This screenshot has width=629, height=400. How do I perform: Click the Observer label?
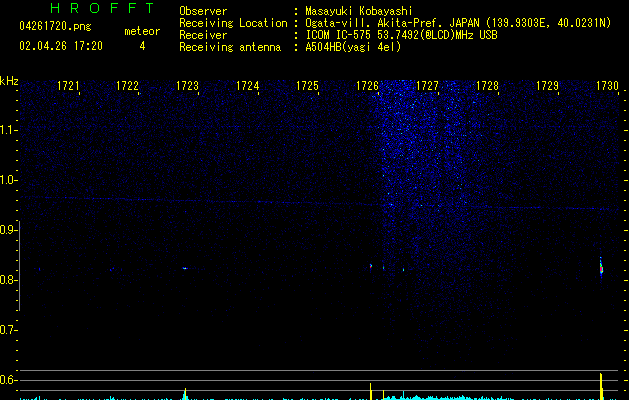coord(203,11)
